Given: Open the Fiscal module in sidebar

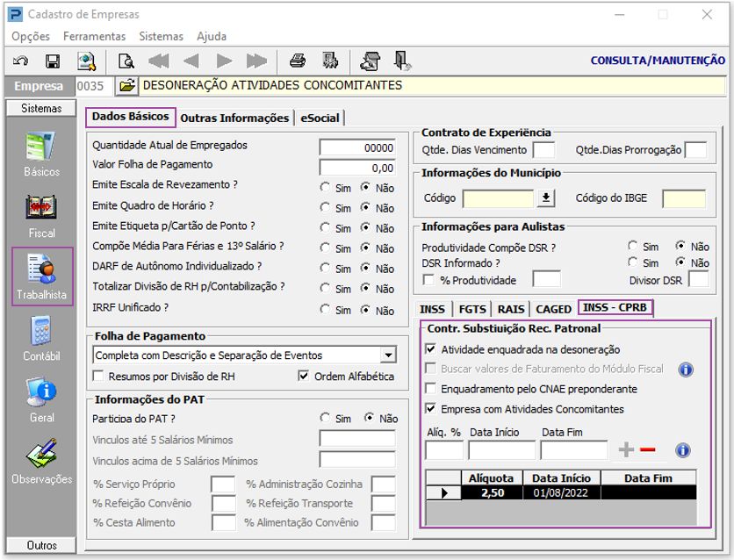Looking at the screenshot, I should (41, 215).
